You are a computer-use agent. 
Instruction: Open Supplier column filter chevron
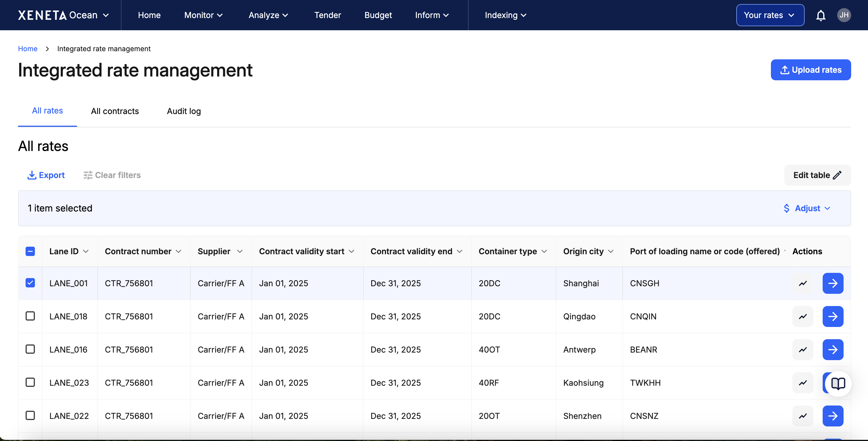point(240,252)
